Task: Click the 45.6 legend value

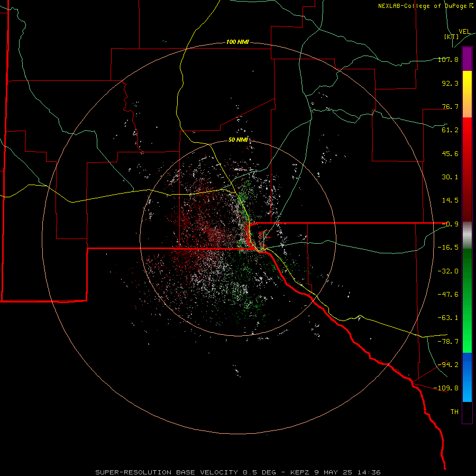Action: click(x=450, y=153)
